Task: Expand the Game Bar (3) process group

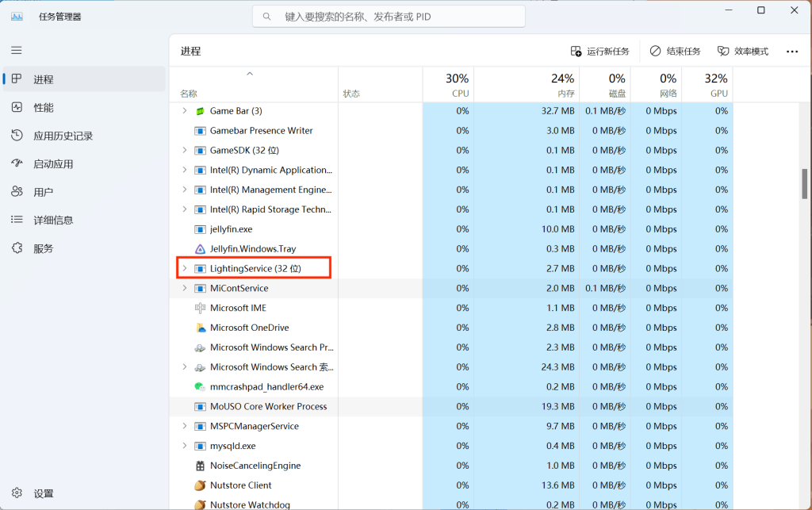Action: (184, 111)
